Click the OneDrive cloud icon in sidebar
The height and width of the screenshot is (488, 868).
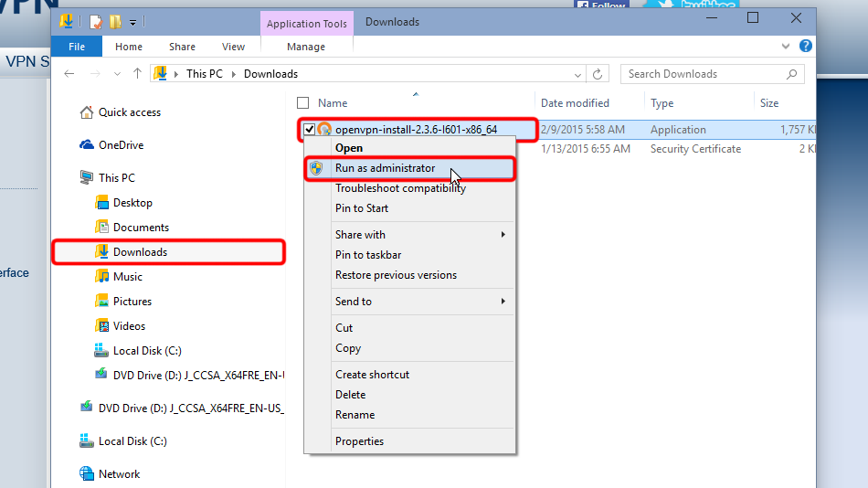coord(87,145)
